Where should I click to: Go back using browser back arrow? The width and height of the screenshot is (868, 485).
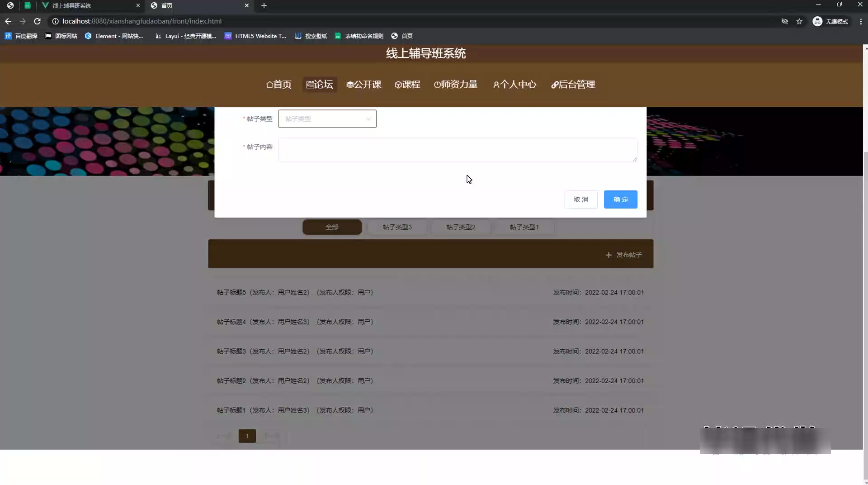click(8, 21)
